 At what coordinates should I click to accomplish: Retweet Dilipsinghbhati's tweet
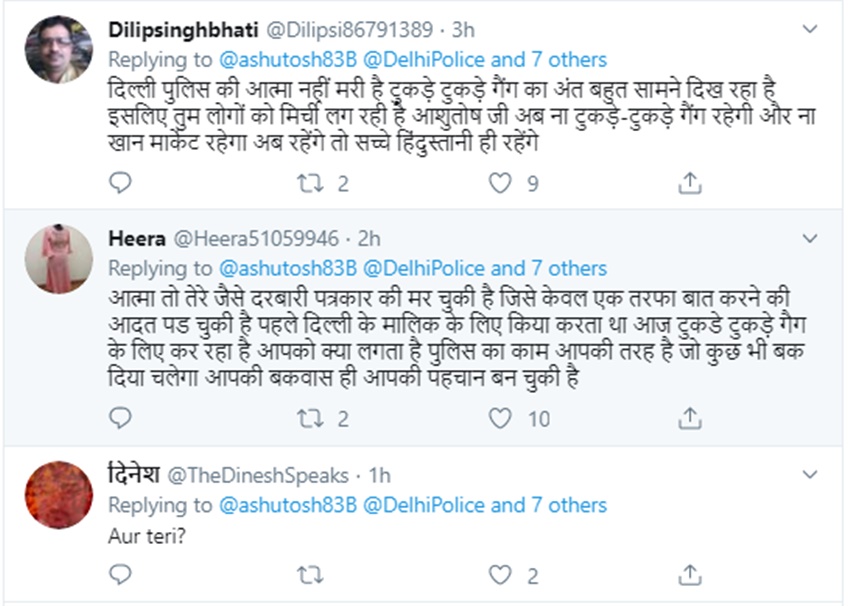[x=312, y=183]
